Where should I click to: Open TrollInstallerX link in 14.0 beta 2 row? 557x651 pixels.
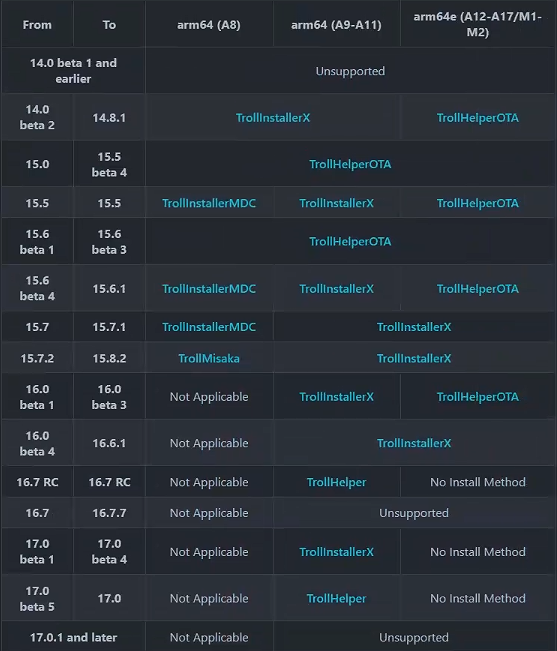pos(273,118)
